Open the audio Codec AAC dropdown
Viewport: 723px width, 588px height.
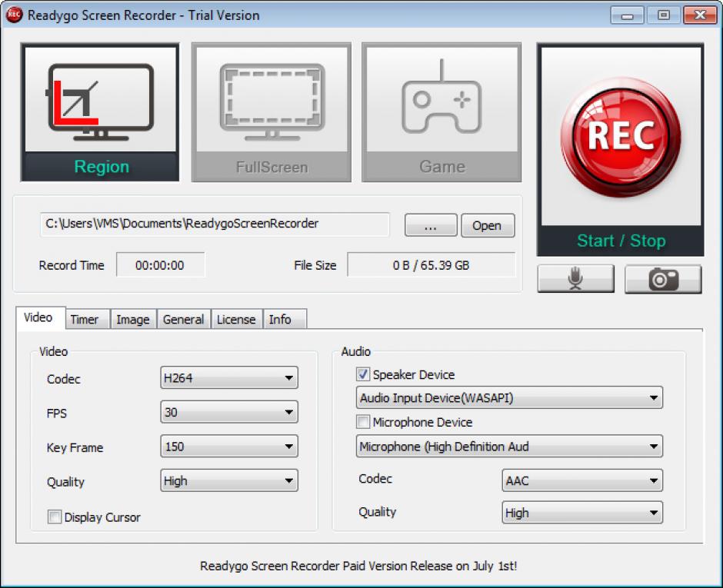pos(582,480)
